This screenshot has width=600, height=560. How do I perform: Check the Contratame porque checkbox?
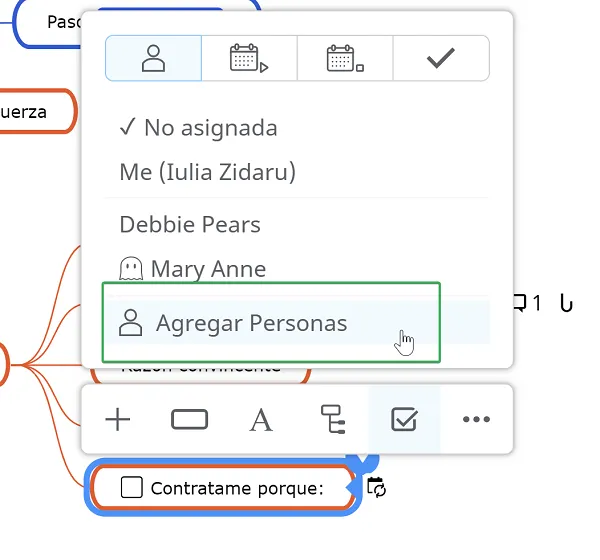132,487
